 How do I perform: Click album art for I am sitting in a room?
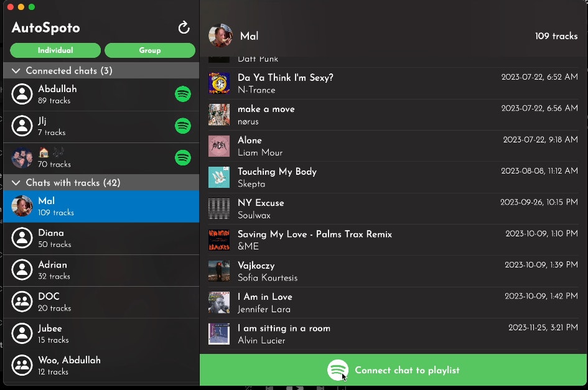click(x=219, y=334)
